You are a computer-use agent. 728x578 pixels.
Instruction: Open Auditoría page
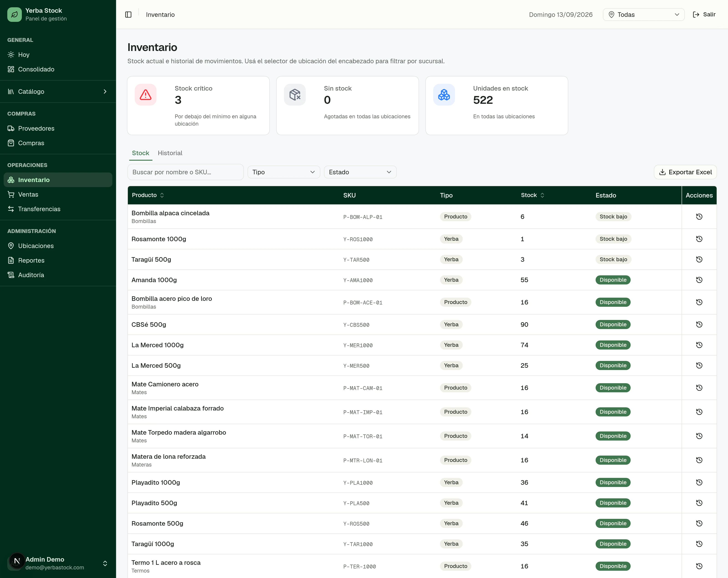click(x=58, y=275)
